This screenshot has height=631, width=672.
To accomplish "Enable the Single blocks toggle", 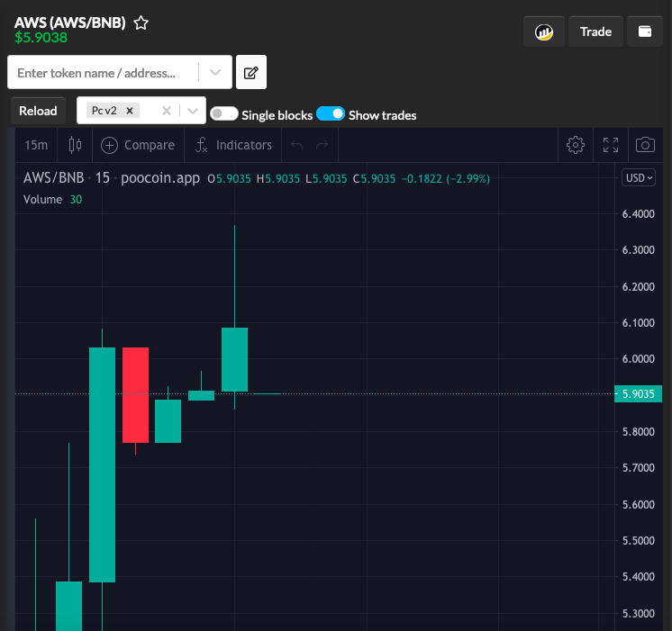I will (x=224, y=114).
